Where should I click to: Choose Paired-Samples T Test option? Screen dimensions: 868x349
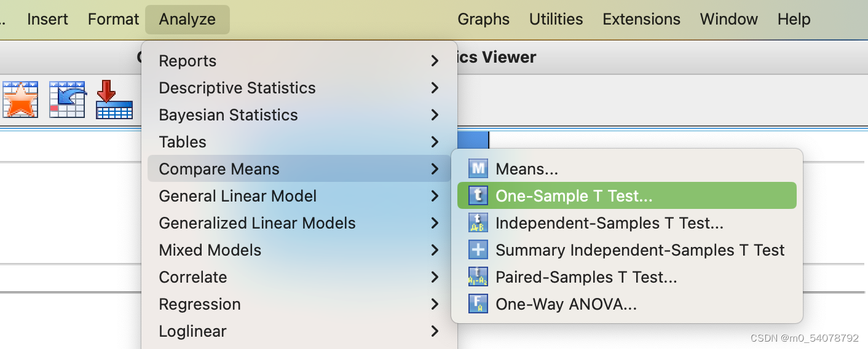coord(586,277)
